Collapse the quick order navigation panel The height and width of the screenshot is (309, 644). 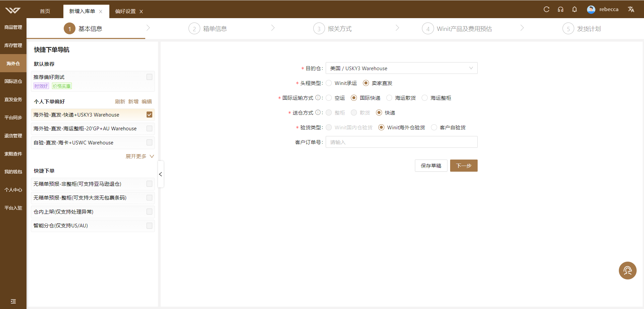[161, 174]
